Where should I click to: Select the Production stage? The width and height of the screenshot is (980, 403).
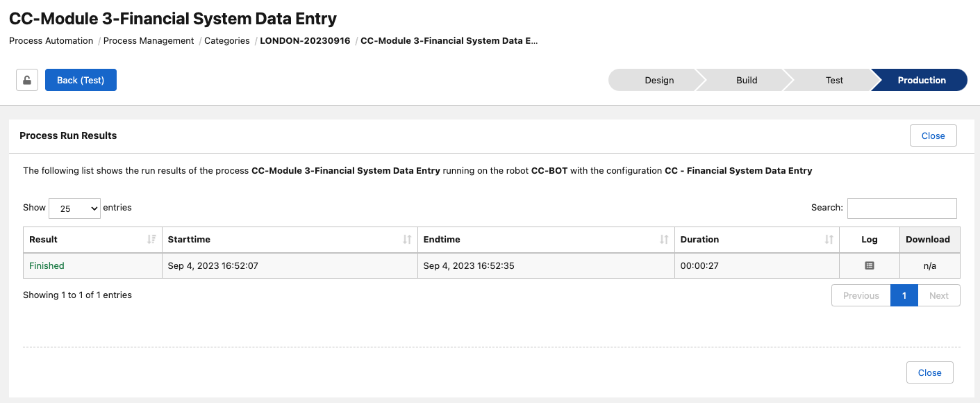[x=920, y=80]
